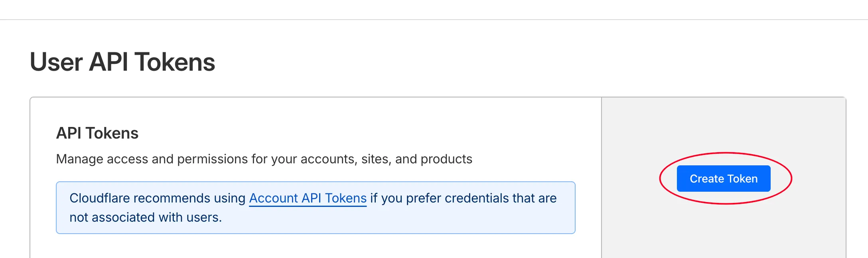This screenshot has height=258, width=868.
Task: Click the Create Token button
Action: pyautogui.click(x=724, y=179)
